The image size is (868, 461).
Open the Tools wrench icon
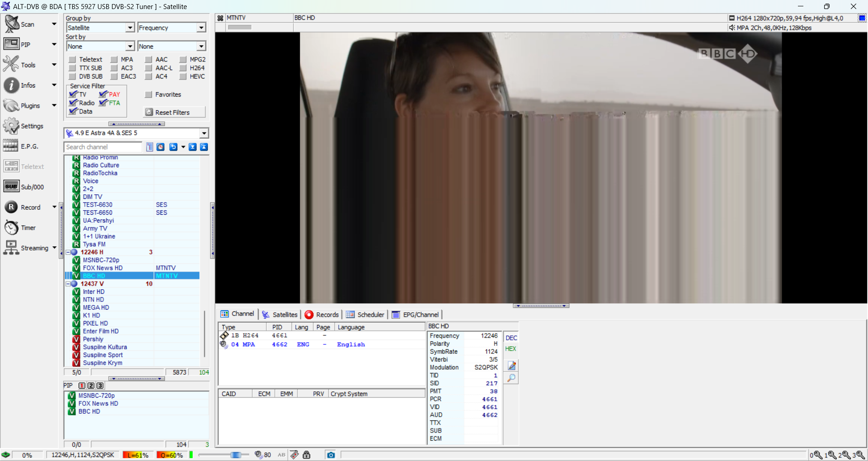click(11, 65)
